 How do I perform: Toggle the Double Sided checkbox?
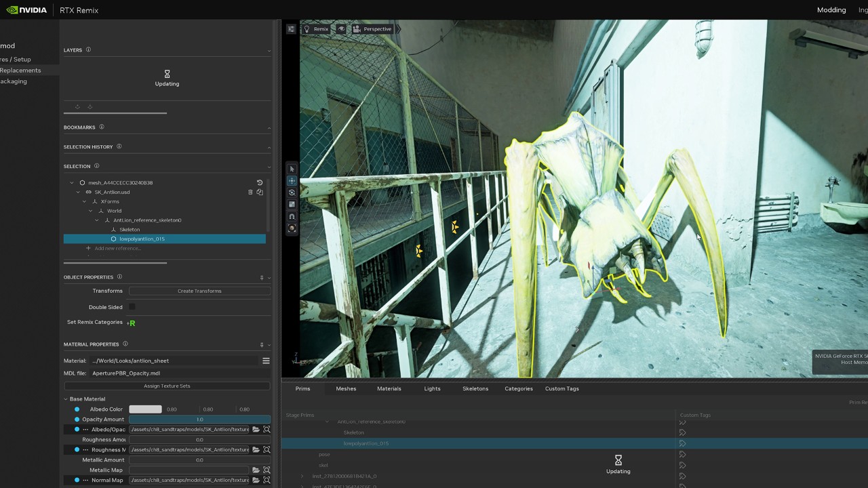pos(132,306)
